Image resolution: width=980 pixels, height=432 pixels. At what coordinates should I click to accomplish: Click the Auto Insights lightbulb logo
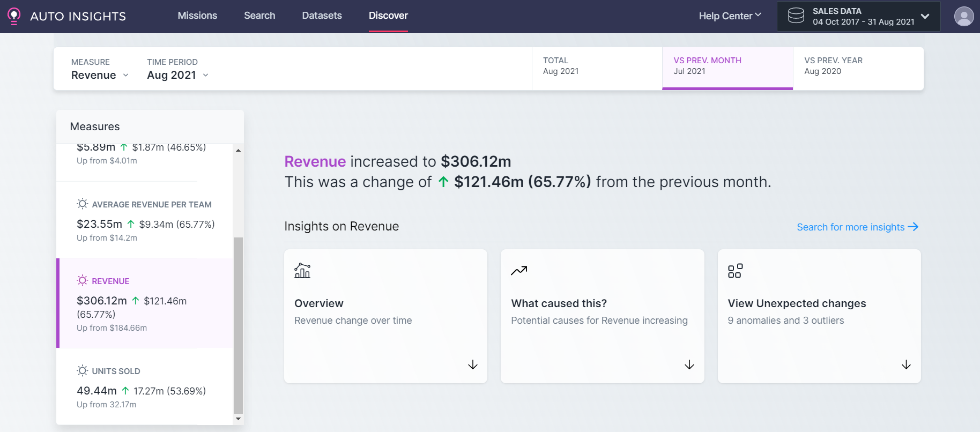coord(14,16)
